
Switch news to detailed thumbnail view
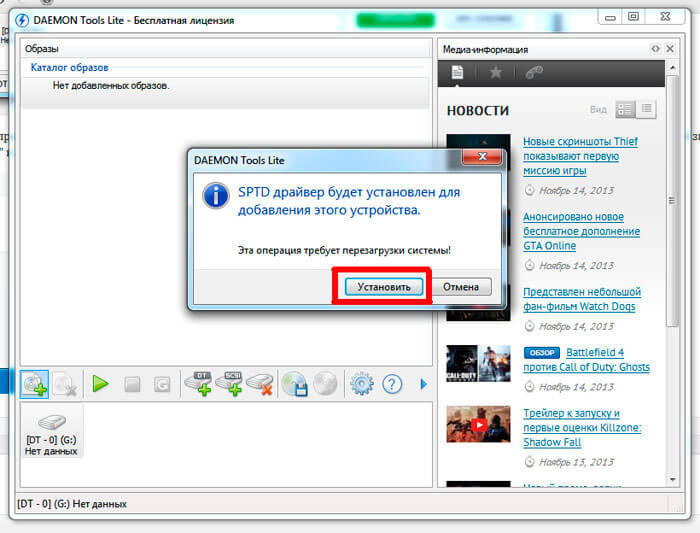pyautogui.click(x=625, y=109)
